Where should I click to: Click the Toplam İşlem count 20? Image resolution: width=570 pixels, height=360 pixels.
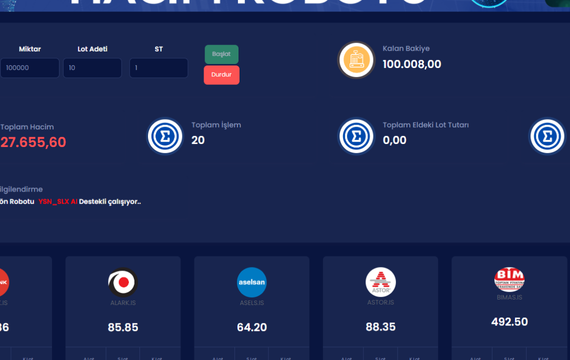coord(198,140)
